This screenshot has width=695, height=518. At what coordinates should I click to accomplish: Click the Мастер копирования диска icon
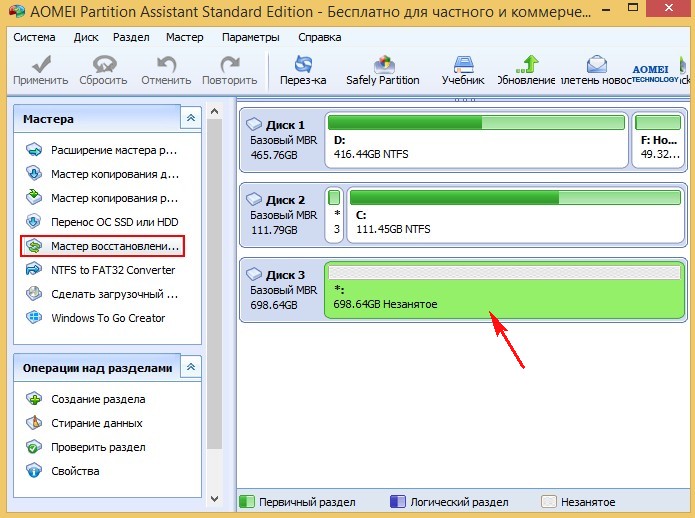coord(34,174)
